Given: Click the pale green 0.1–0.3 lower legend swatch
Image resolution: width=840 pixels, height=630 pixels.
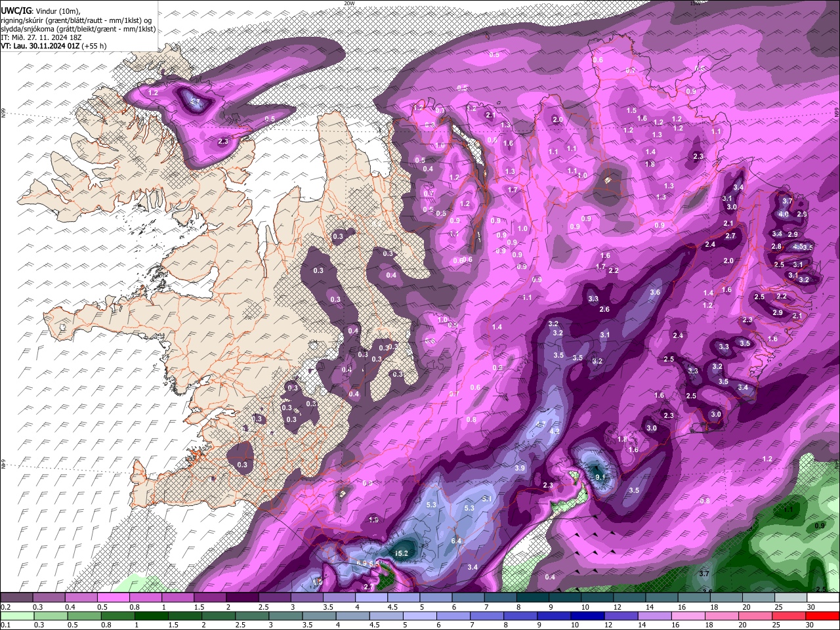Looking at the screenshot, I should pyautogui.click(x=18, y=616).
